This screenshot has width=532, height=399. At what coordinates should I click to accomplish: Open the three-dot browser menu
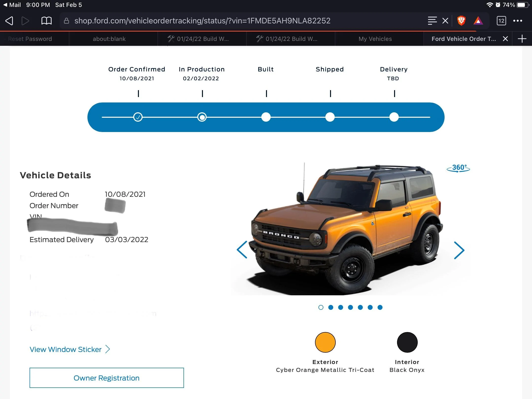(518, 21)
